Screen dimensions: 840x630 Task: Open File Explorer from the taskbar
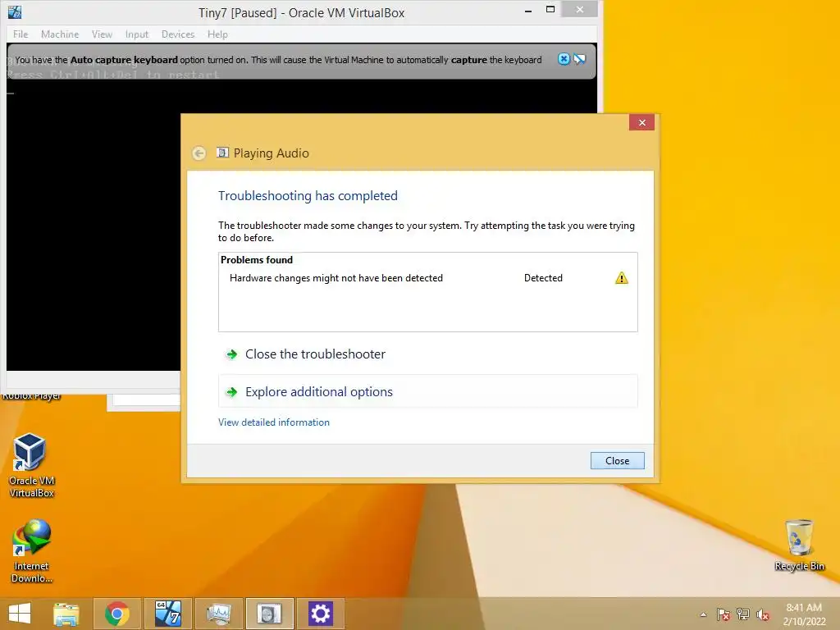(x=66, y=614)
